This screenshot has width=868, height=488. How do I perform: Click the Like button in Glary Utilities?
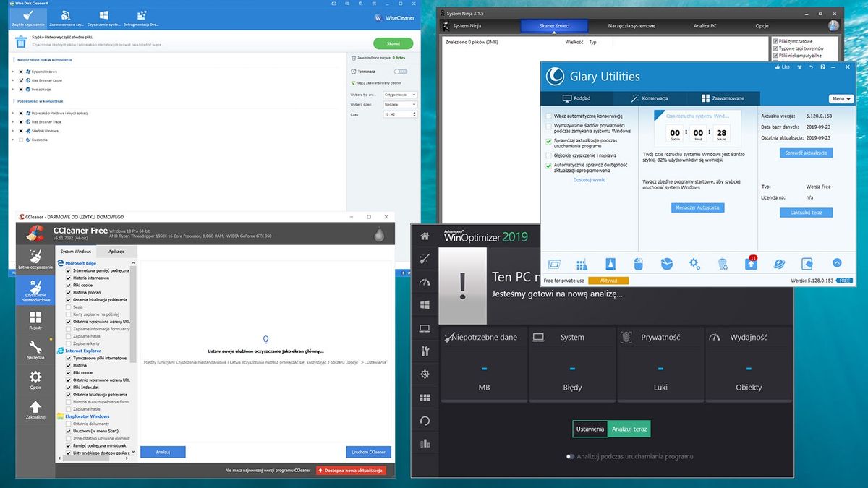pyautogui.click(x=781, y=67)
